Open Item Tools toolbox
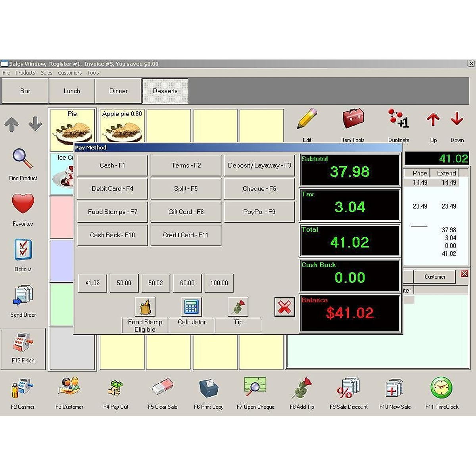The height and width of the screenshot is (476, 476). (353, 119)
